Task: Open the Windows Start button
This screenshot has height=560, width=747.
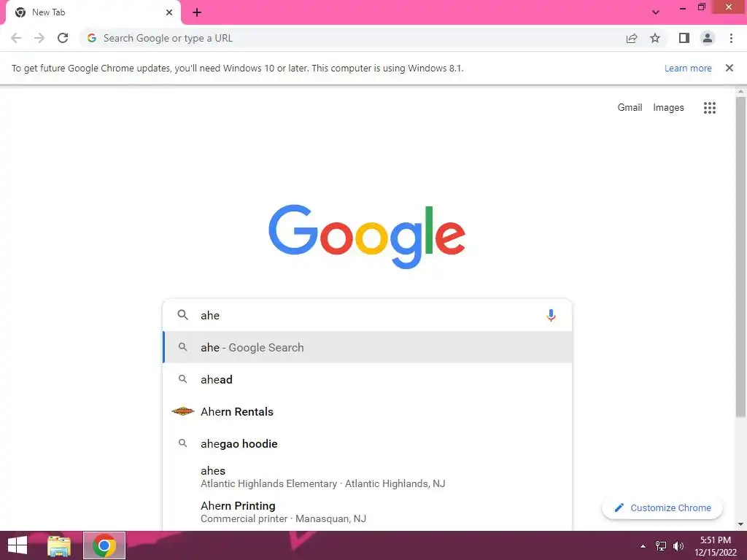Action: click(18, 545)
